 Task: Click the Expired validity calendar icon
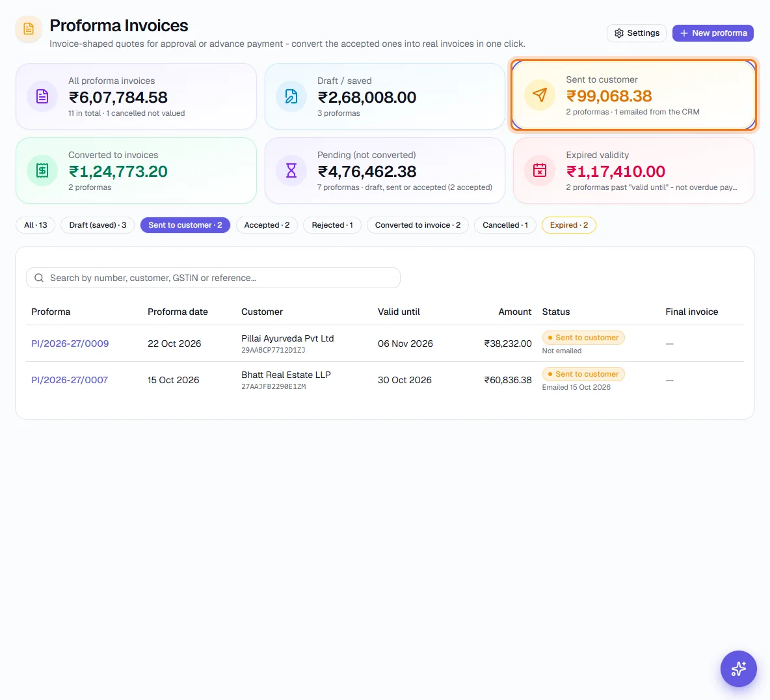click(540, 170)
